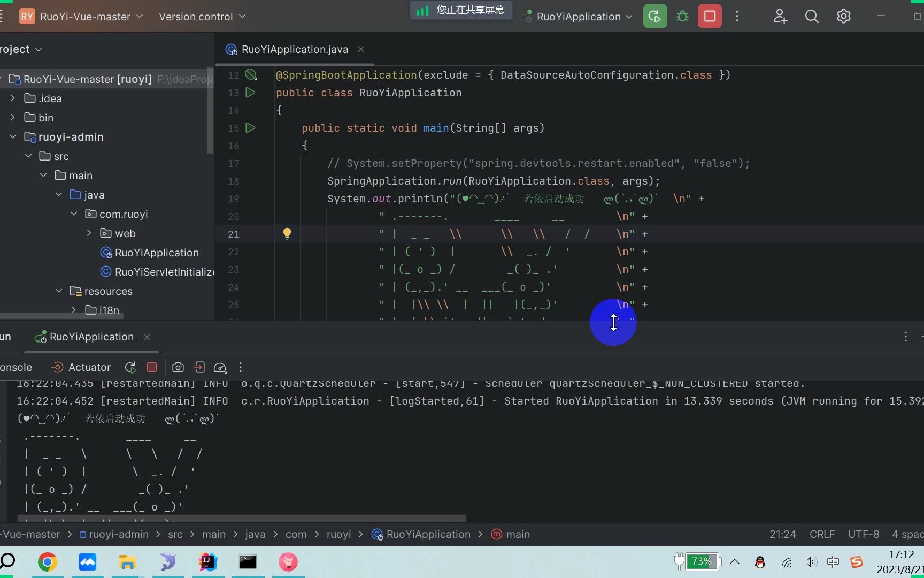
Task: Open the blue photos app on the taskbar
Action: pyautogui.click(x=87, y=561)
